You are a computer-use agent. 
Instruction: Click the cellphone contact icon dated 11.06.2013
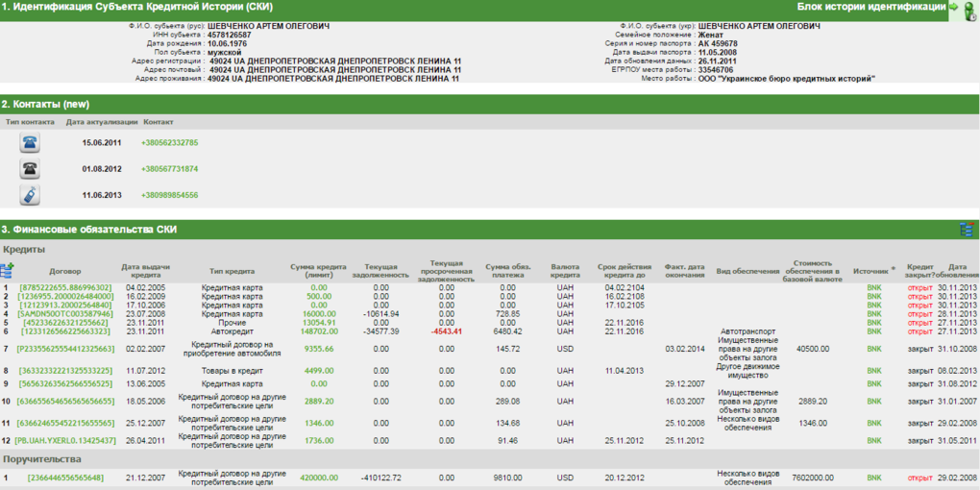(31, 195)
